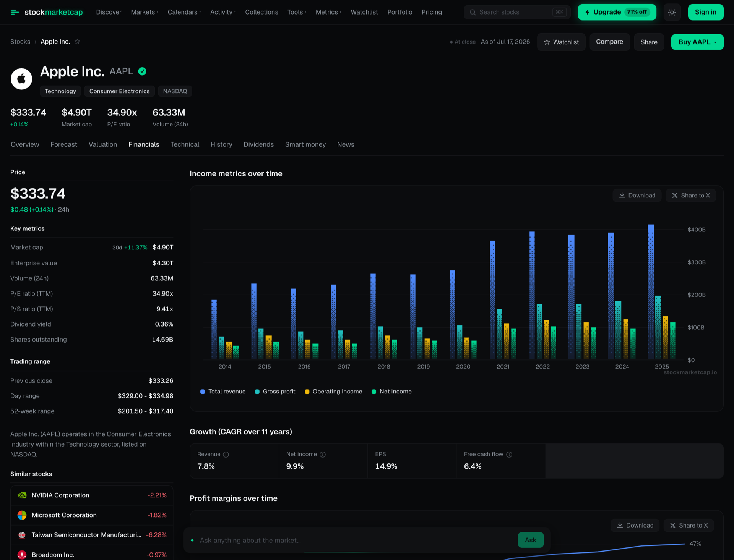The image size is (734, 560).
Task: Open Watchlist in the top navigation
Action: tap(364, 12)
